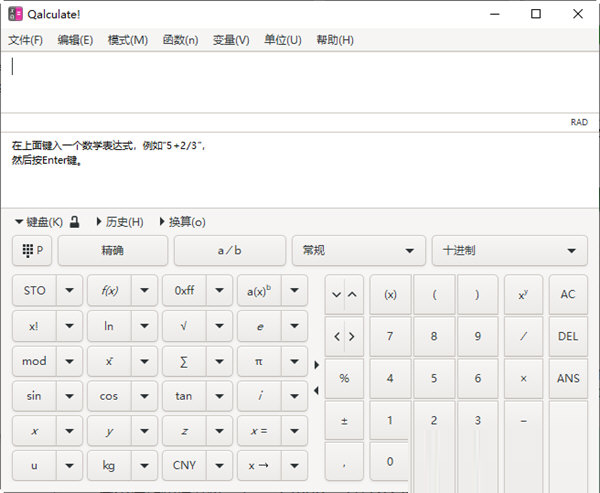
Task: Click the AC clear button
Action: coord(568,295)
